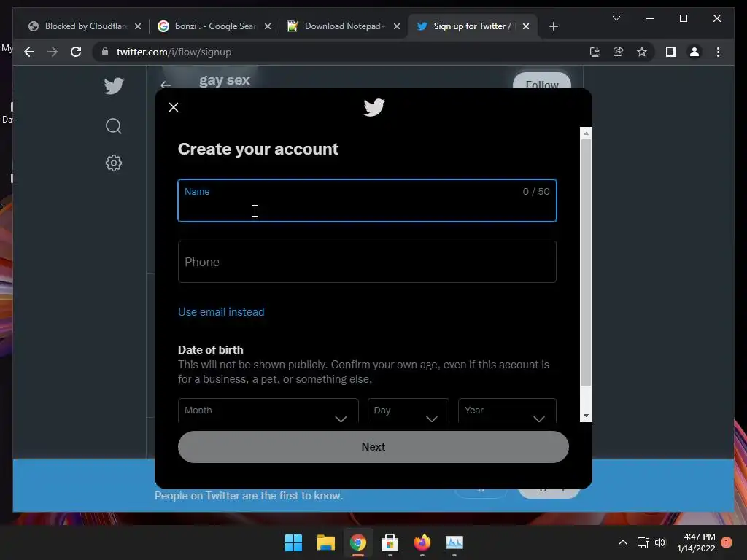Open the notification badge in tray
Image resolution: width=747 pixels, height=560 pixels.
click(727, 542)
